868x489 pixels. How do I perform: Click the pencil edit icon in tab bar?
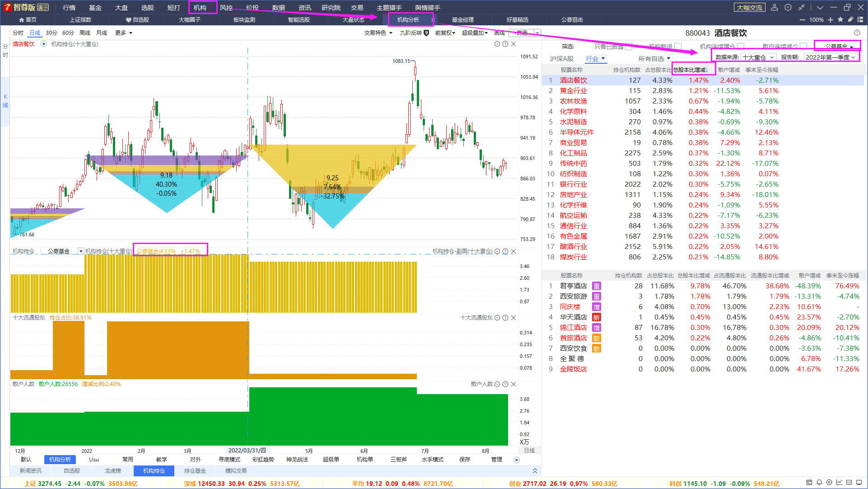850,19
